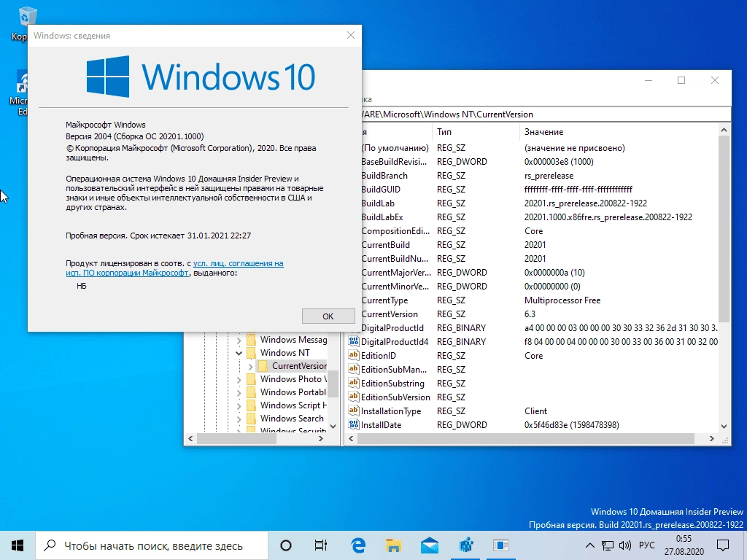Select Windows Script Host folder icon

click(x=251, y=405)
